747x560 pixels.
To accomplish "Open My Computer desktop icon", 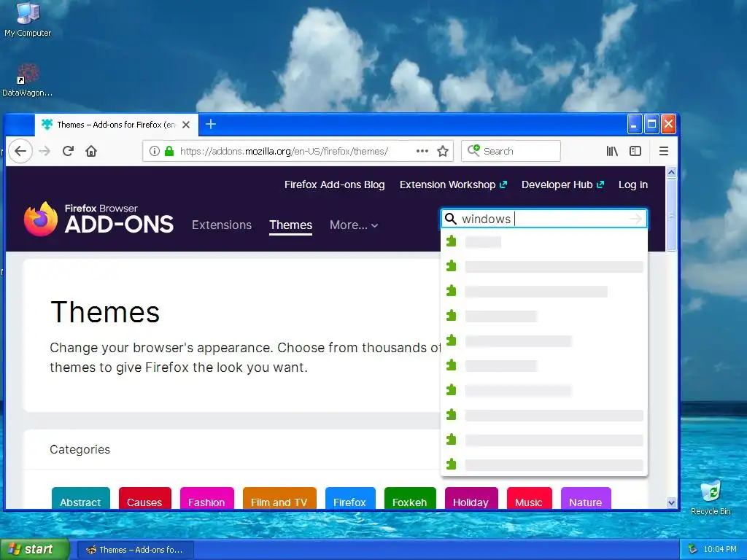I will [28, 20].
